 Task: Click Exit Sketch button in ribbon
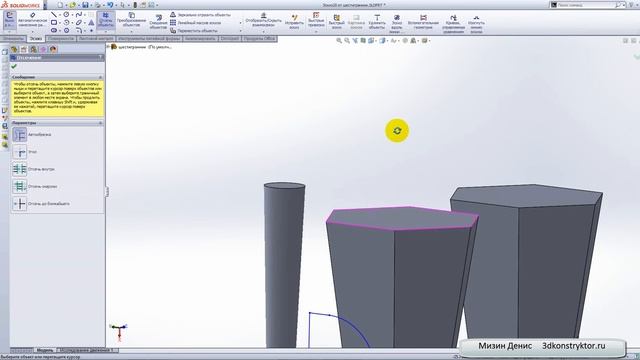(9, 20)
